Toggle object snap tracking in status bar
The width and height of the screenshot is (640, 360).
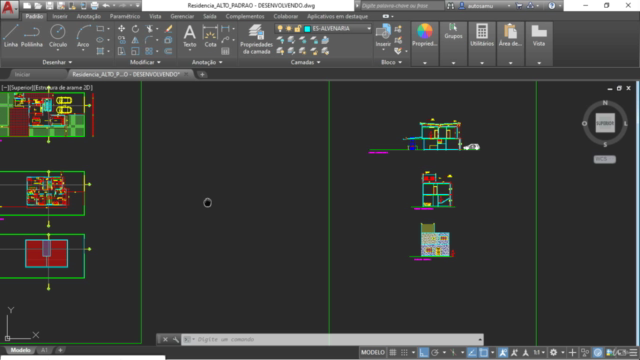tap(472, 353)
